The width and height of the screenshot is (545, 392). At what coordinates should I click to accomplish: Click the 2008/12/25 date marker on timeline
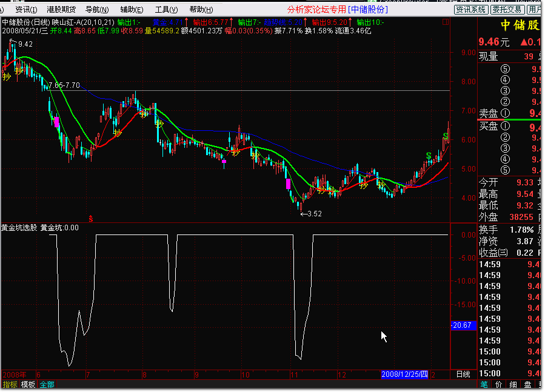[404, 374]
